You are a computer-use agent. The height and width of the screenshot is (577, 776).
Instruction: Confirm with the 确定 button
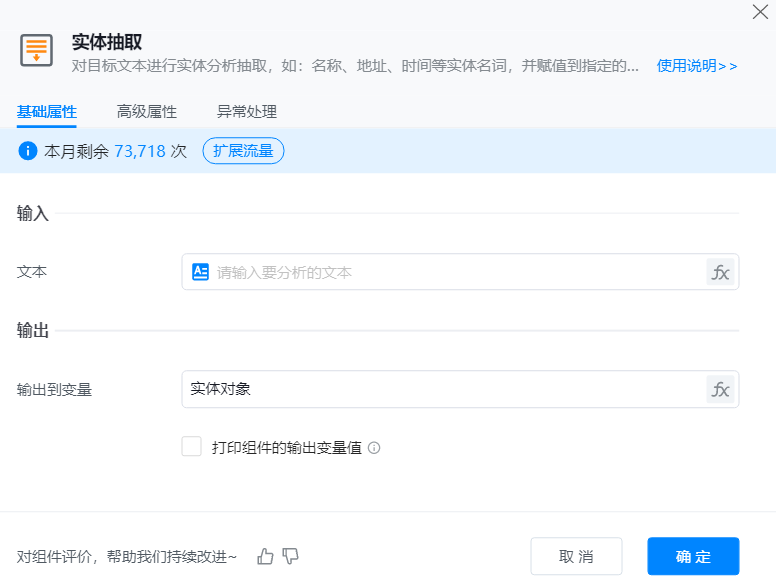coord(693,556)
